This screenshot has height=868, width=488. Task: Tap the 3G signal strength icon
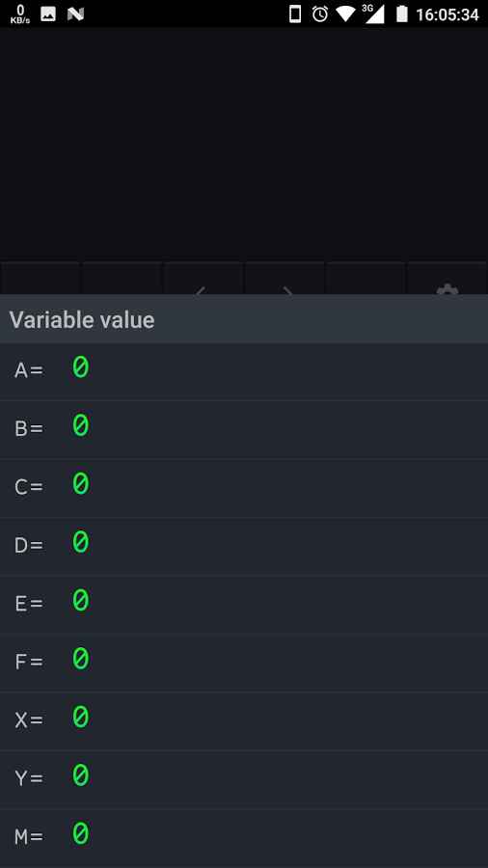(372, 14)
